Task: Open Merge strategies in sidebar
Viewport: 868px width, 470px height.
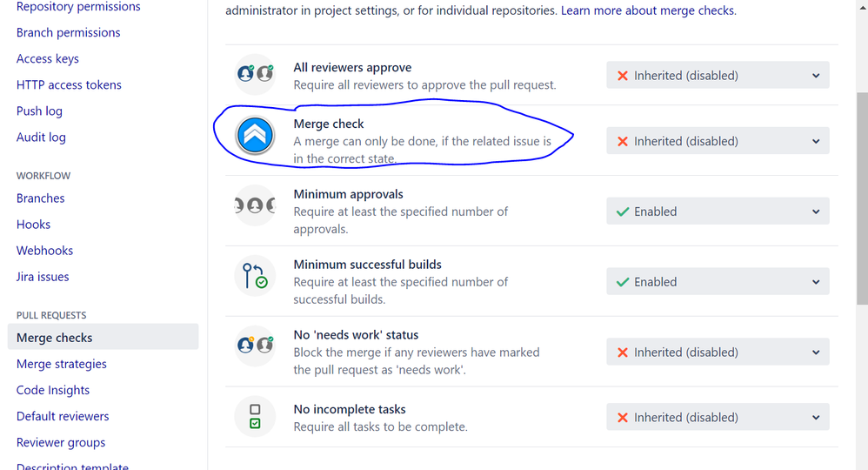Action: click(62, 364)
